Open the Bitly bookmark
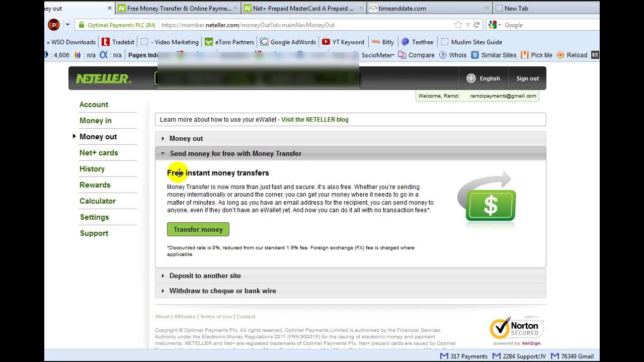The image size is (644, 362). (382, 42)
